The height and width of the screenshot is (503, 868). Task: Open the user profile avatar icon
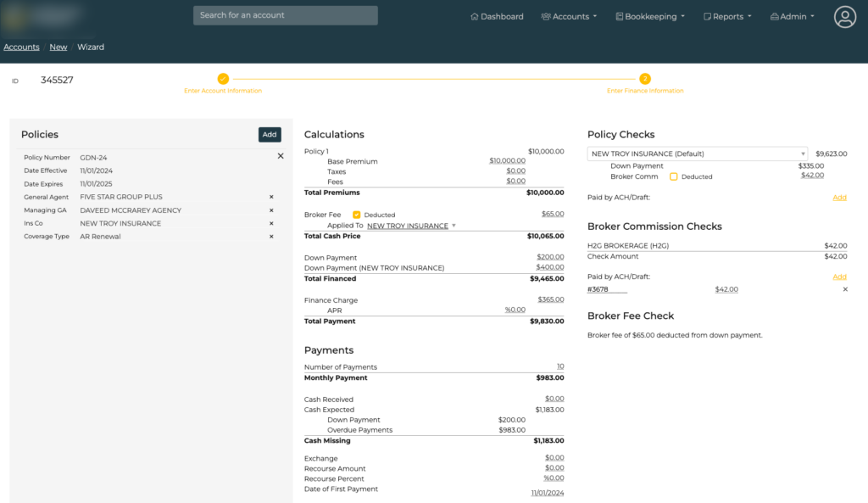(x=845, y=17)
